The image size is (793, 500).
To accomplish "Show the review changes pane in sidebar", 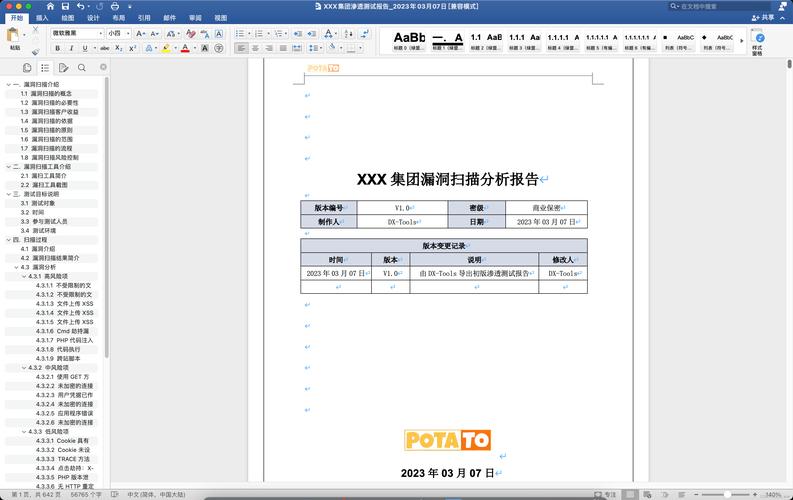I will 63,67.
